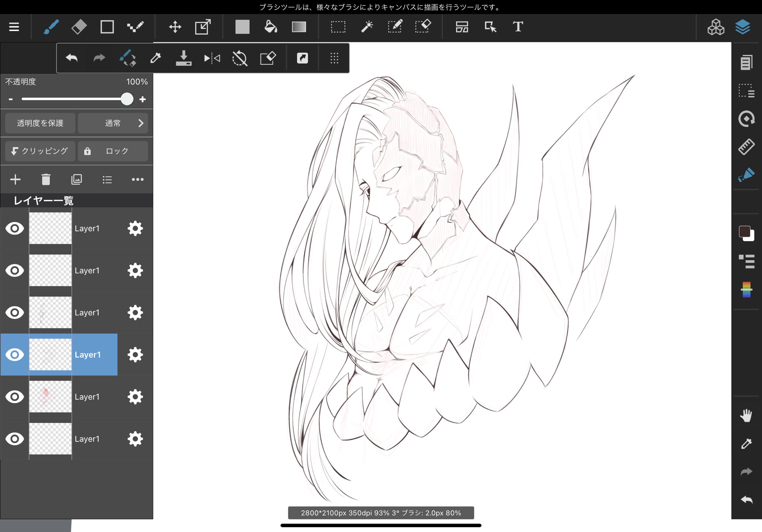This screenshot has width=762, height=532.
Task: Open the 通常 blend mode dropdown
Action: click(x=113, y=123)
